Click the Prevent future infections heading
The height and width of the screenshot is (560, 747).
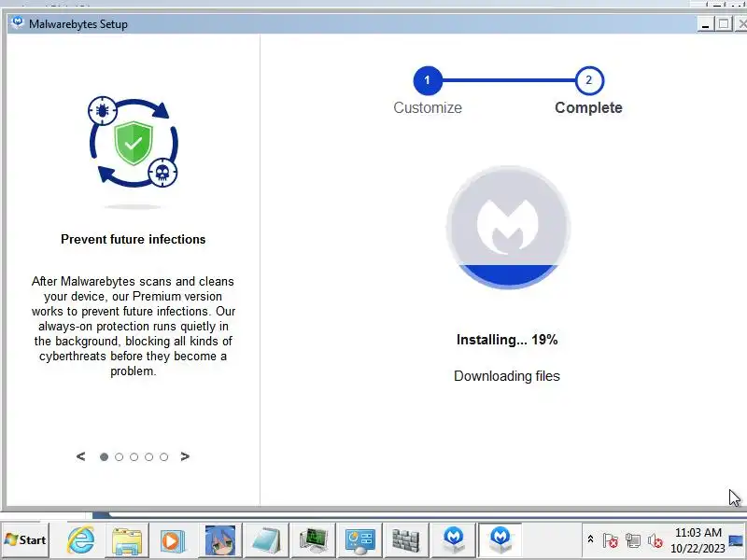pyautogui.click(x=133, y=239)
